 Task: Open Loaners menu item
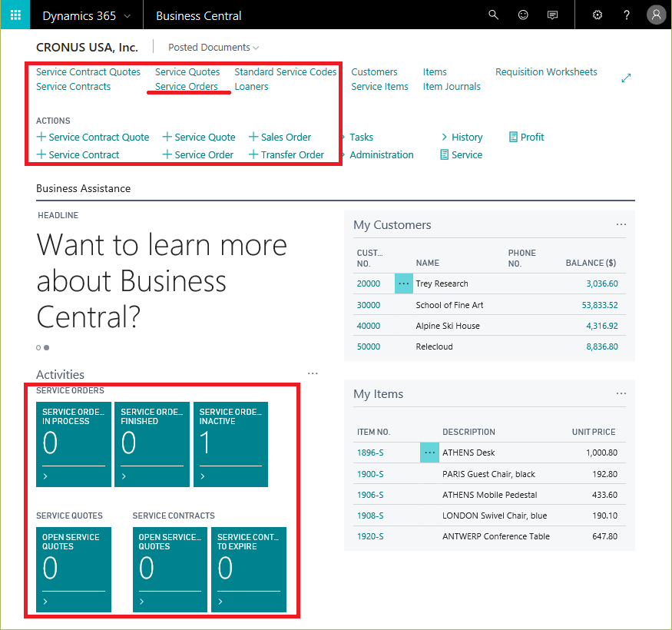click(x=251, y=87)
